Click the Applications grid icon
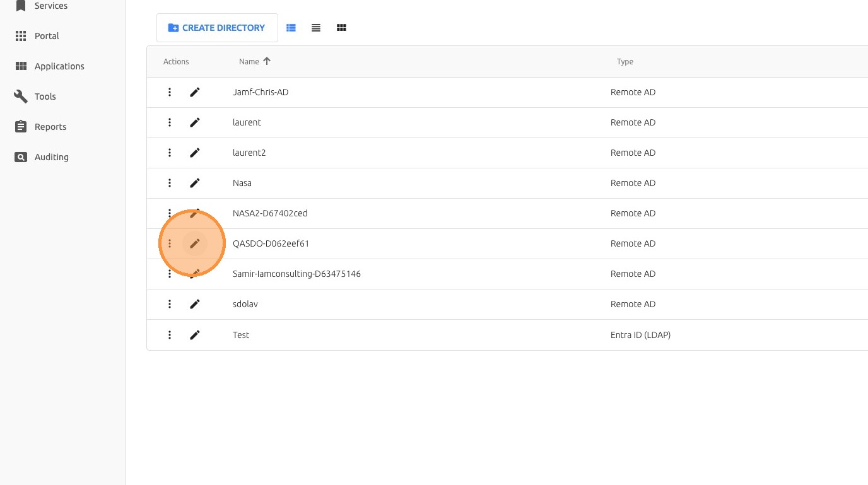 pos(21,66)
